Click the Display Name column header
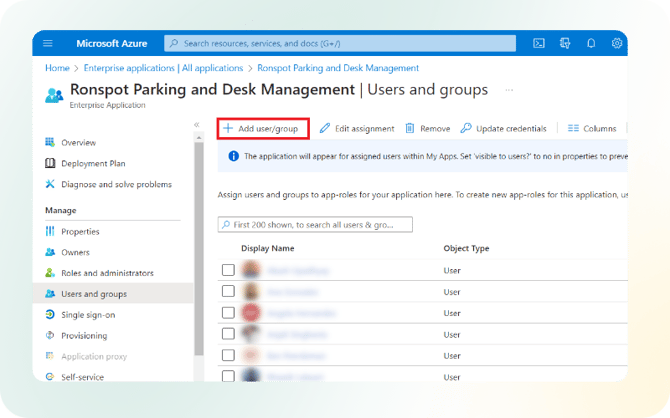This screenshot has width=670, height=418. [x=267, y=248]
